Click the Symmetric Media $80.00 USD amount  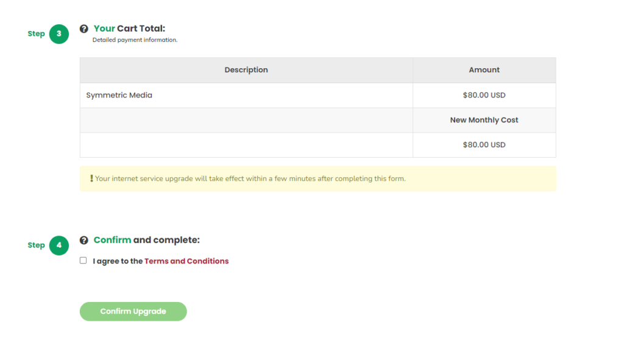coord(484,96)
